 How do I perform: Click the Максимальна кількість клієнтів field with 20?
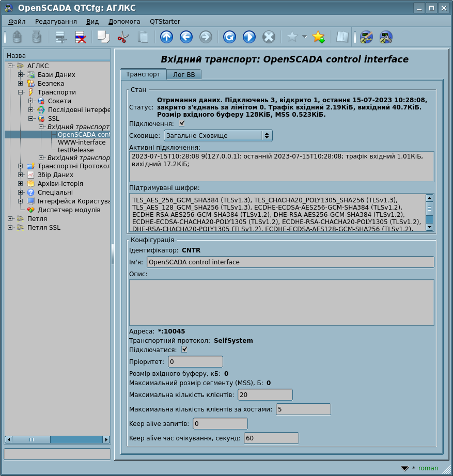265,395
